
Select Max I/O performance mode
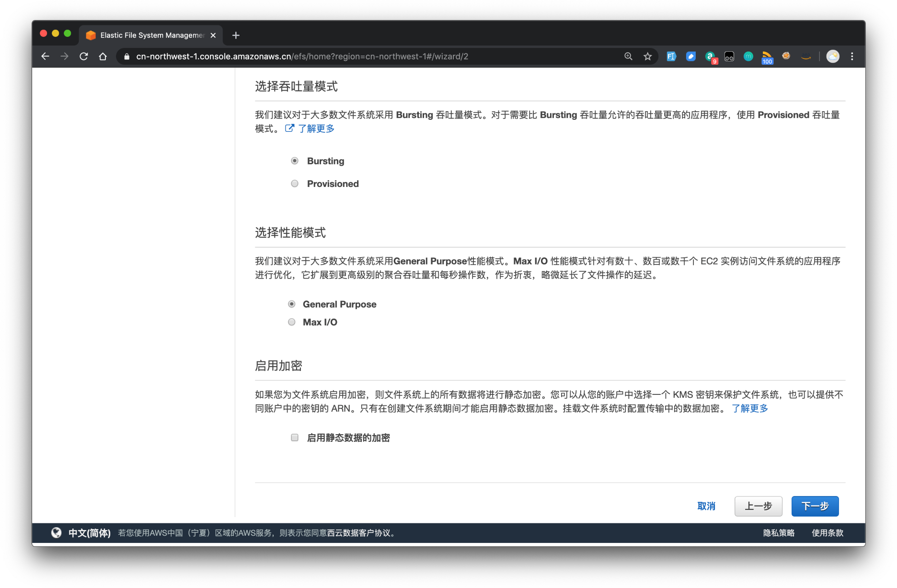pos(291,322)
